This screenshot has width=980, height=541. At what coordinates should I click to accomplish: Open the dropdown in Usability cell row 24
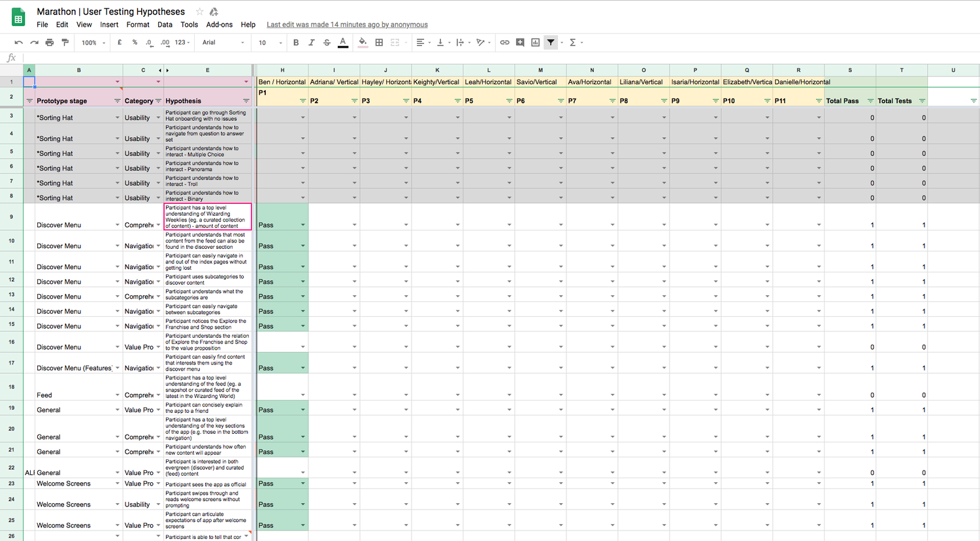click(158, 504)
